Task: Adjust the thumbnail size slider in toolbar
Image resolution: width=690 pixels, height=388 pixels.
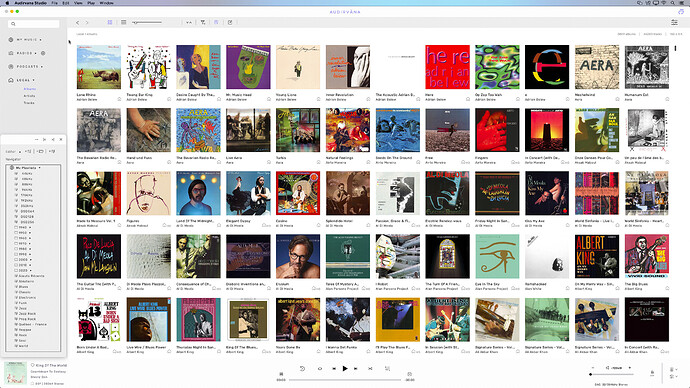Action: pos(147,22)
